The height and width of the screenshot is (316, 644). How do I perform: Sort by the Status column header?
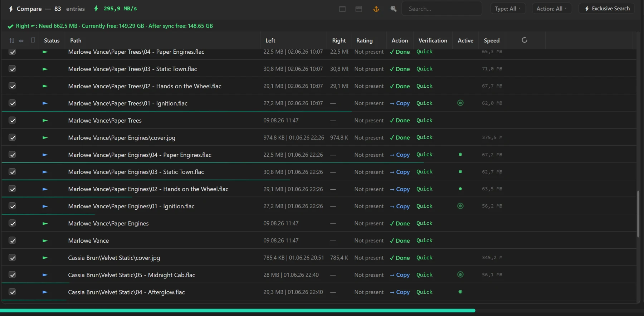tap(52, 40)
